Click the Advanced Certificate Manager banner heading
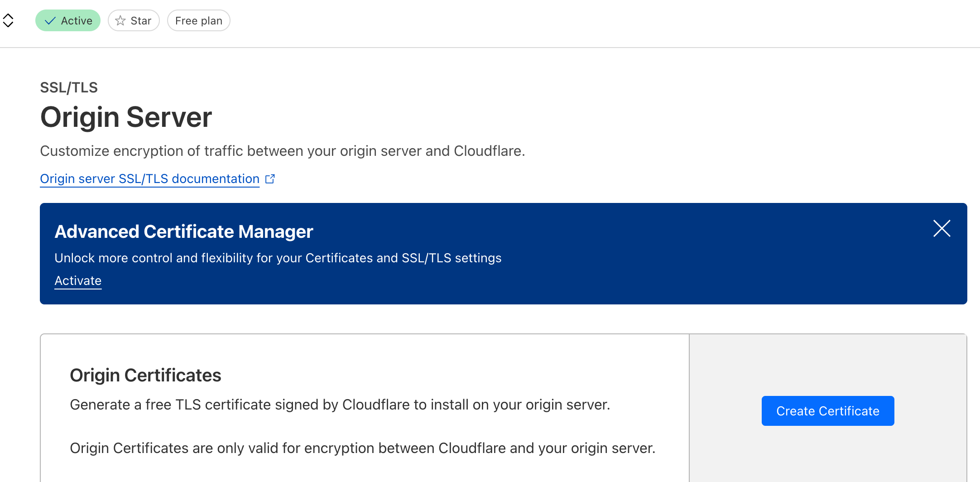The height and width of the screenshot is (482, 980). pyautogui.click(x=184, y=231)
